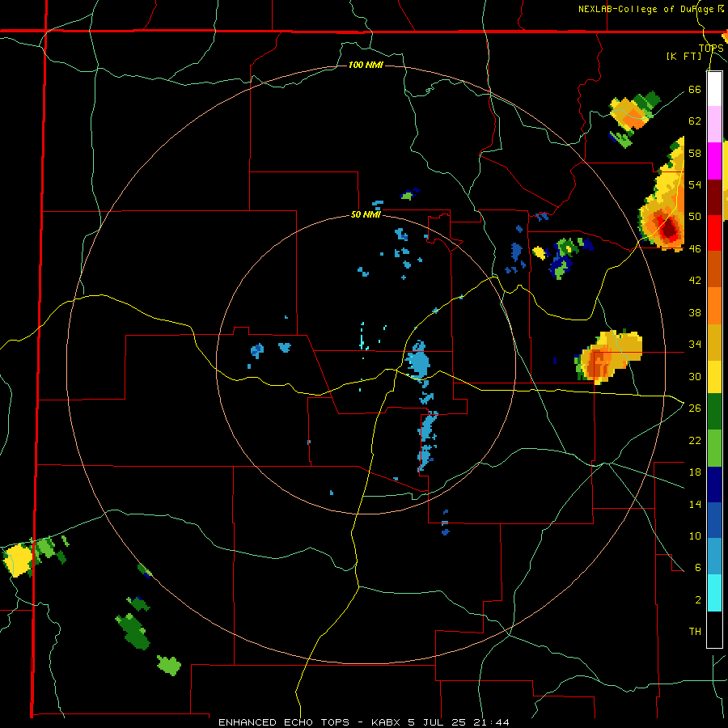The height and width of the screenshot is (728, 728).
Task: Click the legend value "34"
Action: point(695,345)
